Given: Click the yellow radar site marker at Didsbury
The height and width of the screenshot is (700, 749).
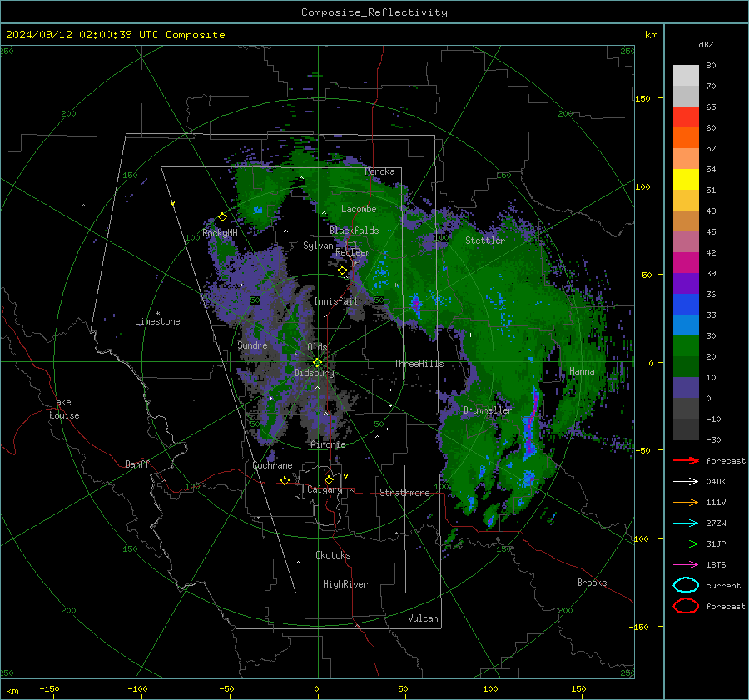Looking at the screenshot, I should [317, 363].
